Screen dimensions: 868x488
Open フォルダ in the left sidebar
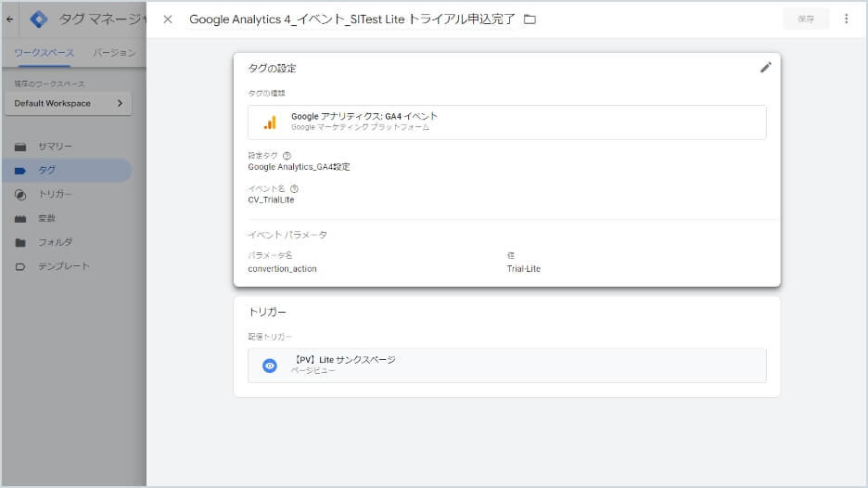(x=55, y=243)
